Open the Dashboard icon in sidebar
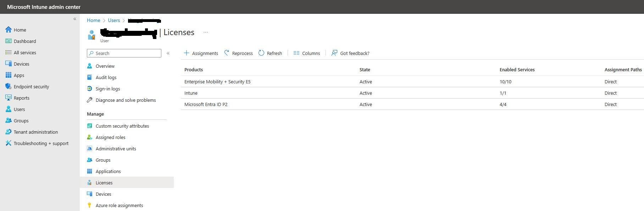 9,41
